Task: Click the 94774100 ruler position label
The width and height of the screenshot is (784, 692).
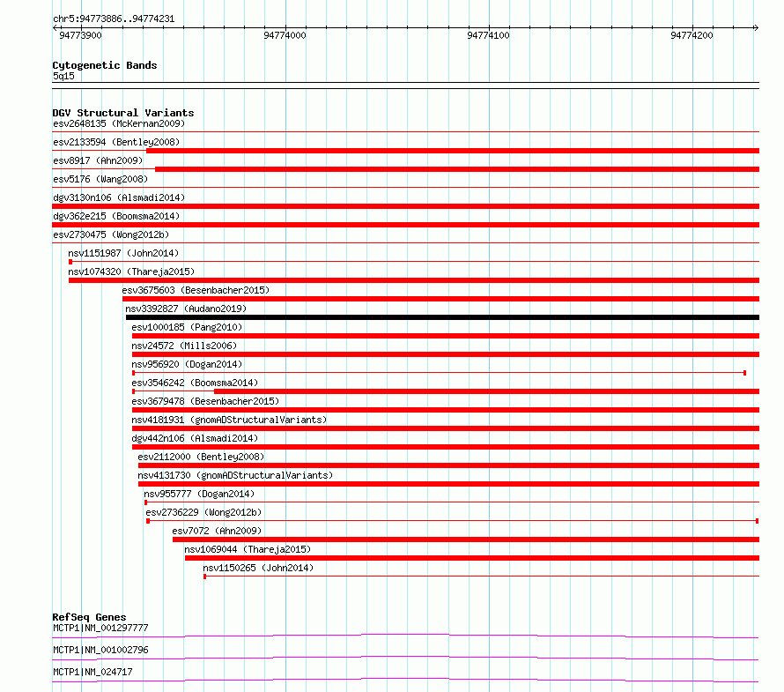Action: 489,35
